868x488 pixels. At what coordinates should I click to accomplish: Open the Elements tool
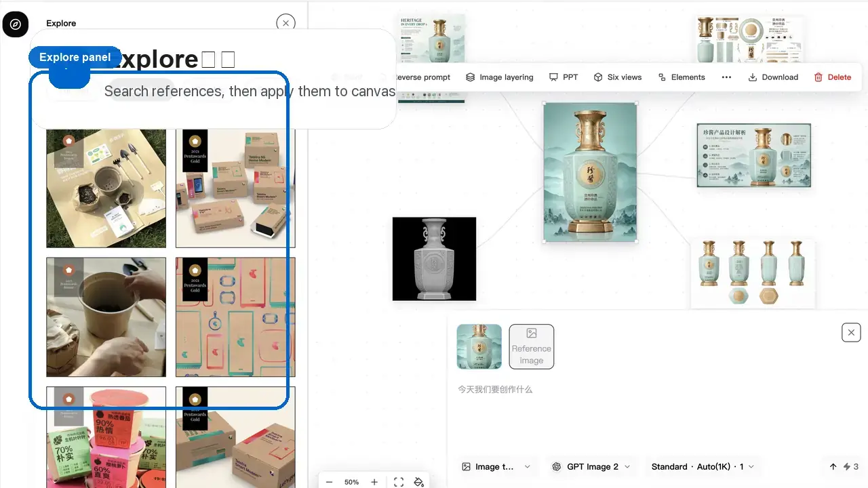(x=682, y=77)
